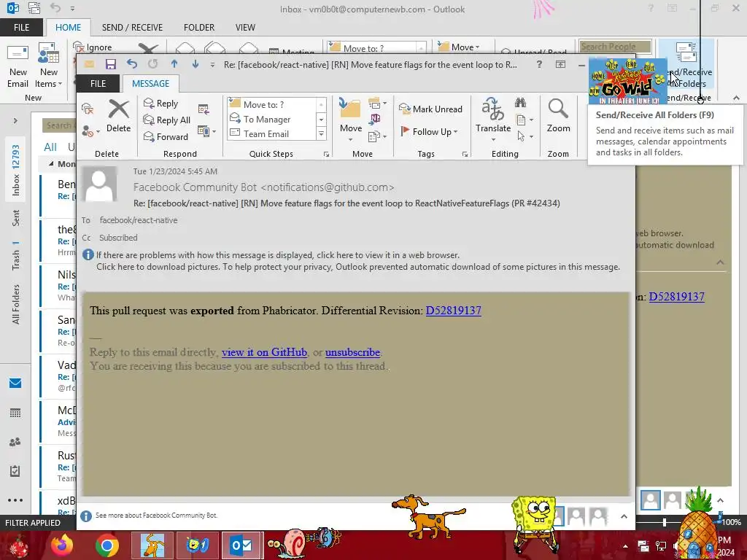
Task: Open the Junk dropdown in the Delete group
Action: pos(90,131)
